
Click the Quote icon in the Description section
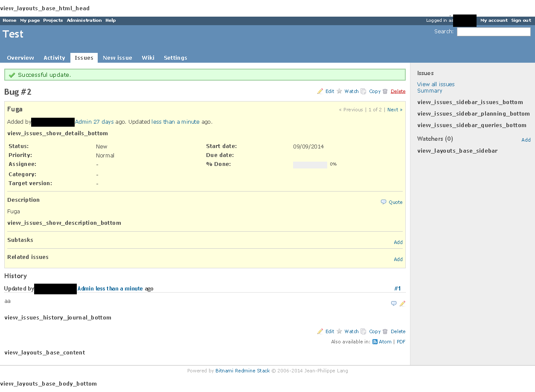[x=383, y=202]
